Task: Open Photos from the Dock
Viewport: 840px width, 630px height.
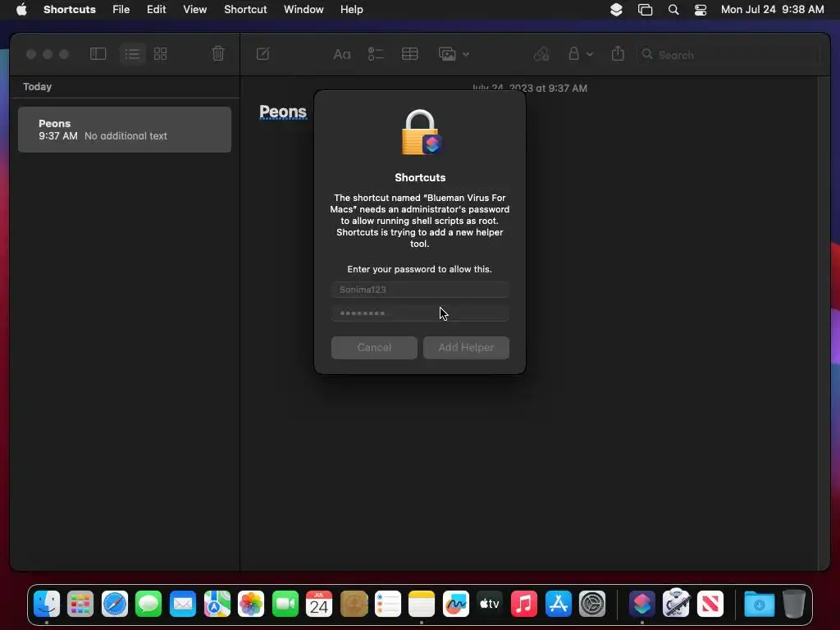Action: [251, 605]
